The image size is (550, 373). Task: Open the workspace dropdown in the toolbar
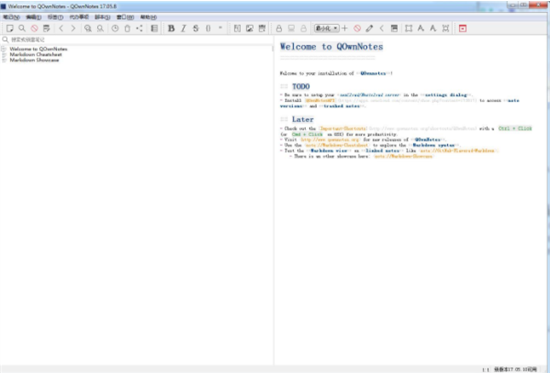(x=327, y=28)
